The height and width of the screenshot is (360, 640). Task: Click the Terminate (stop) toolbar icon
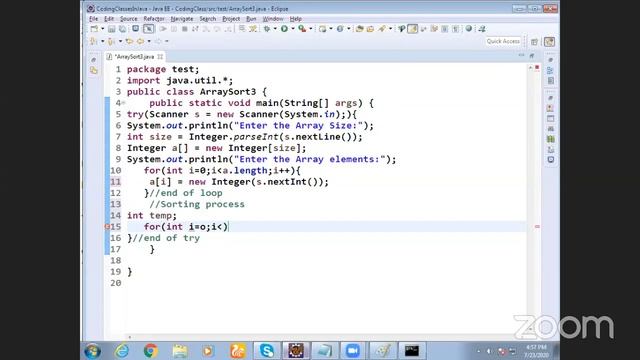184,29
